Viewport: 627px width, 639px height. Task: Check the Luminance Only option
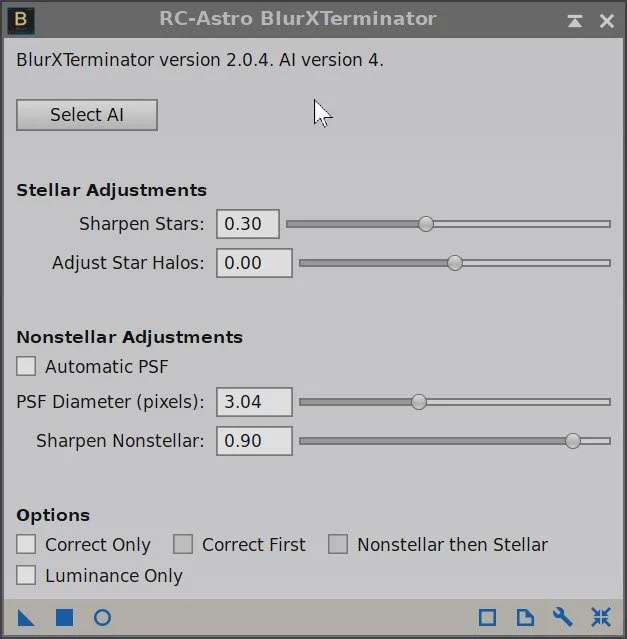26,575
